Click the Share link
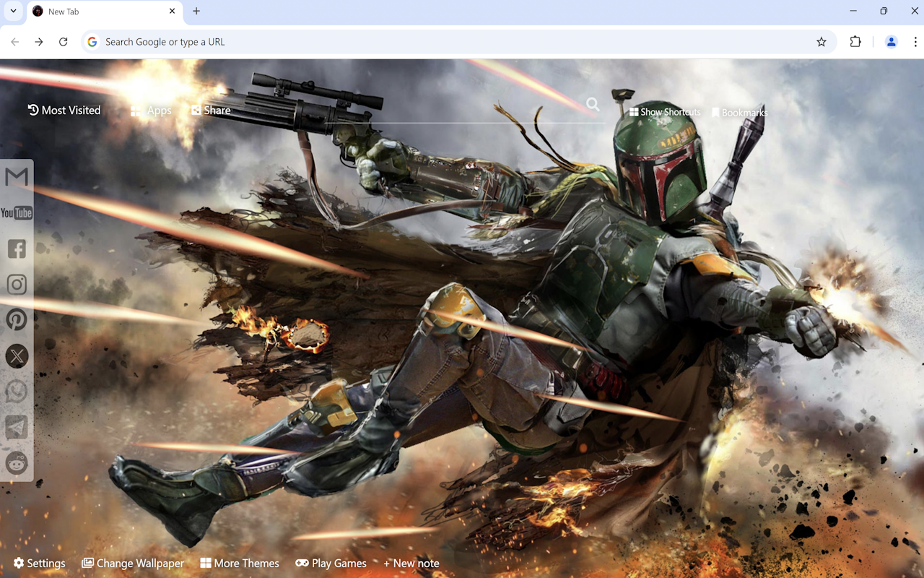The image size is (924, 578). tap(211, 111)
